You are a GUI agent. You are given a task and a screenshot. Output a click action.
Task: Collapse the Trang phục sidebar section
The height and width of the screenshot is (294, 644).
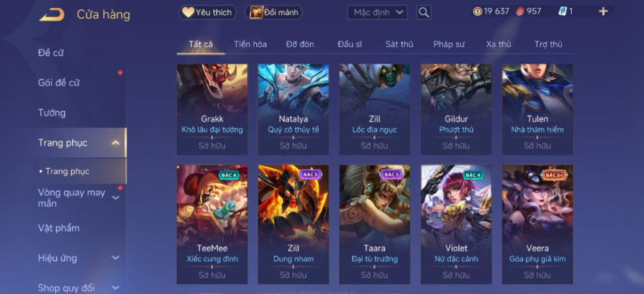click(116, 143)
